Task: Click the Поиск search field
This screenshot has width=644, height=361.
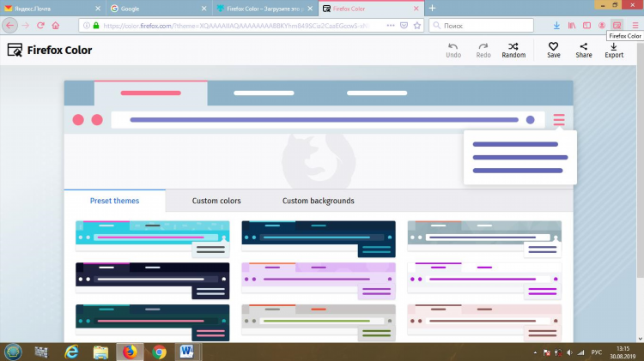Action: 481,26
